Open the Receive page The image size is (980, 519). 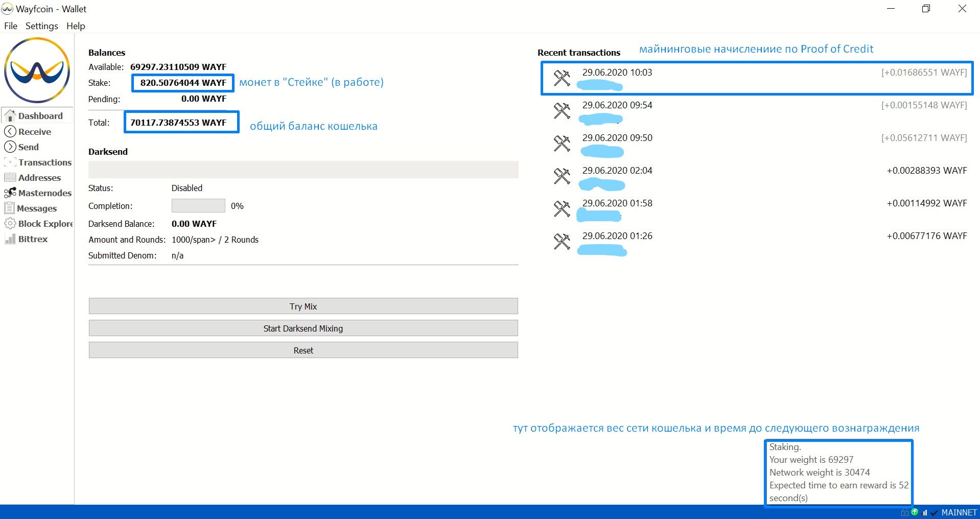28,132
